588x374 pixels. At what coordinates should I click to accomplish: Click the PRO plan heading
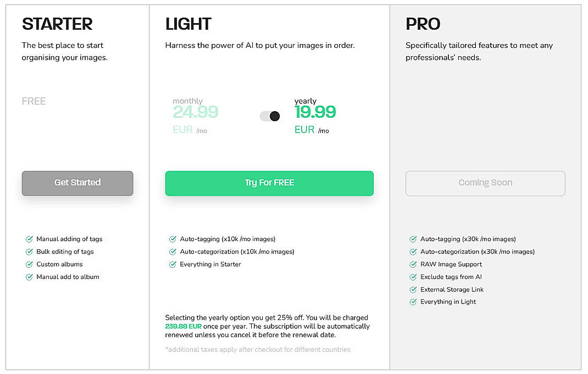point(423,24)
